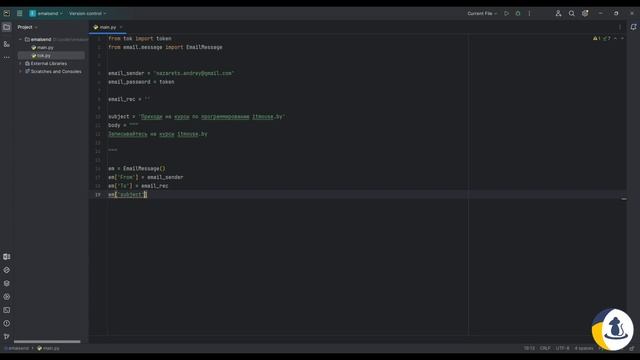The width and height of the screenshot is (640, 360).
Task: Click the subject string assignment line
Action: (197, 117)
